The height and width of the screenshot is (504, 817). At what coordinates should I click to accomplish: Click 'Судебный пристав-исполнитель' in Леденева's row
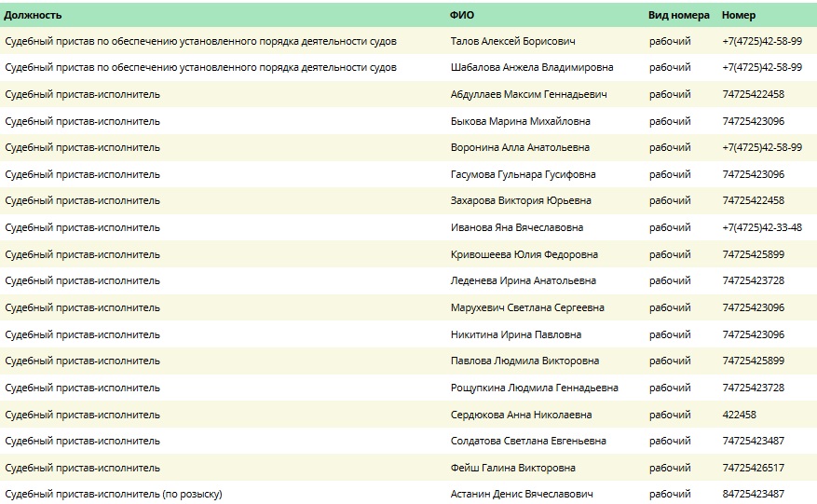pyautogui.click(x=82, y=281)
